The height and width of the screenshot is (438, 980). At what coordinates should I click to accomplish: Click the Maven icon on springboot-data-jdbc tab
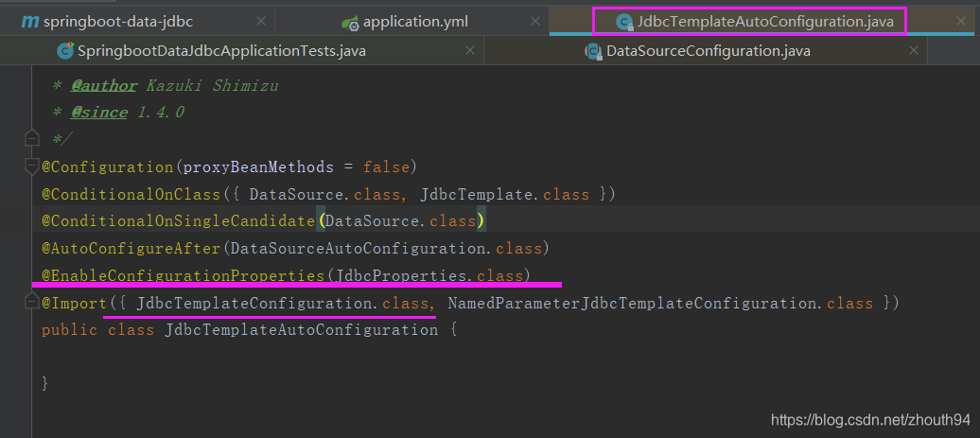coord(29,22)
